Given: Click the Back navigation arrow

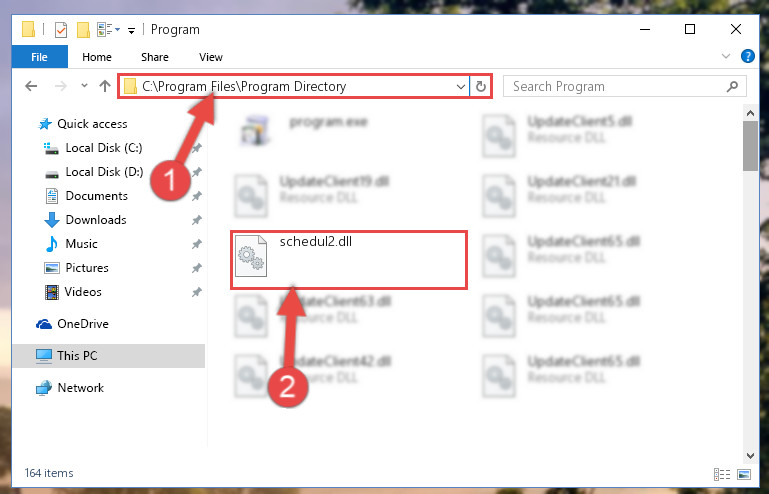Looking at the screenshot, I should [x=31, y=86].
